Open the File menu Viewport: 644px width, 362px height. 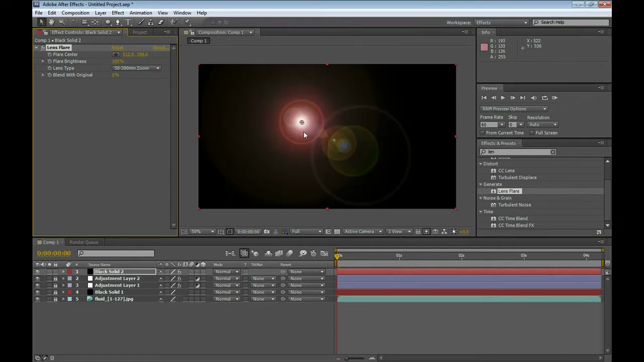coord(38,13)
